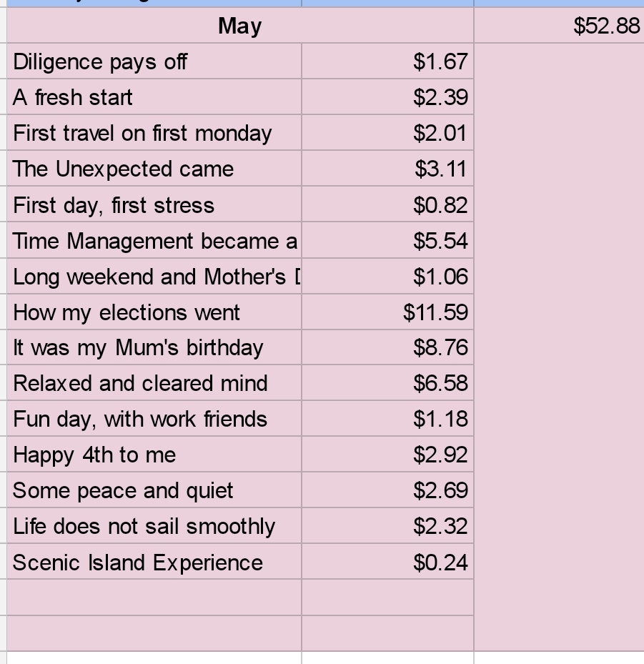Click the $3.11 amount cell
The width and height of the screenshot is (644, 664).
[387, 169]
